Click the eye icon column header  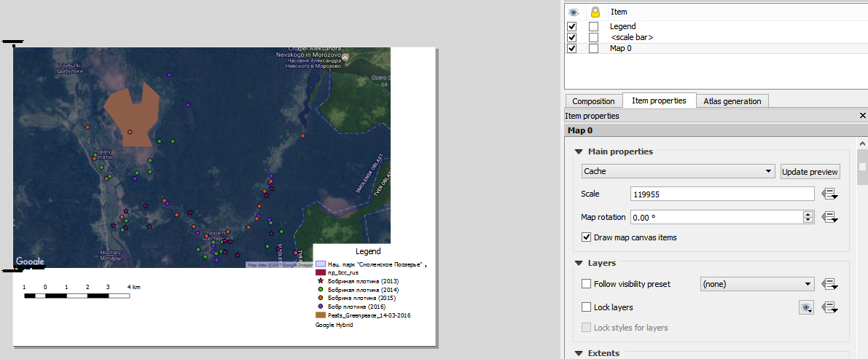tap(572, 12)
